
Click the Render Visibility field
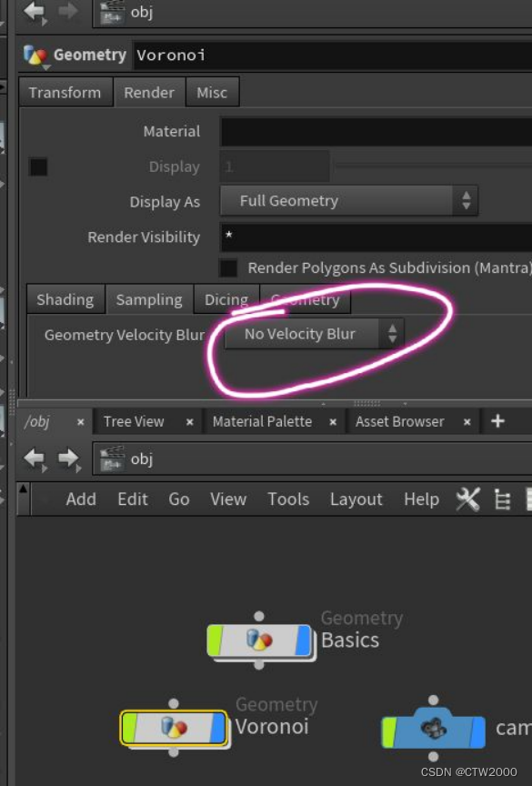coord(376,237)
